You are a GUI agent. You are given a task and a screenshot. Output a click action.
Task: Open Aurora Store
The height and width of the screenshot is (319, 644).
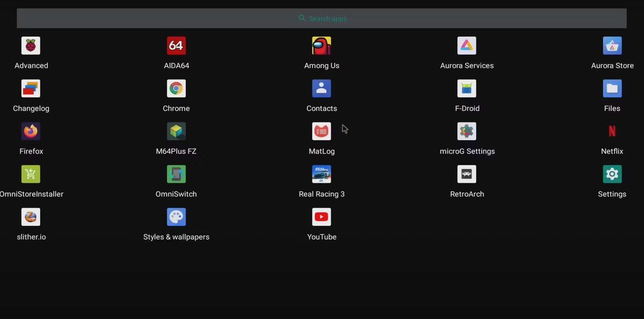coord(612,46)
